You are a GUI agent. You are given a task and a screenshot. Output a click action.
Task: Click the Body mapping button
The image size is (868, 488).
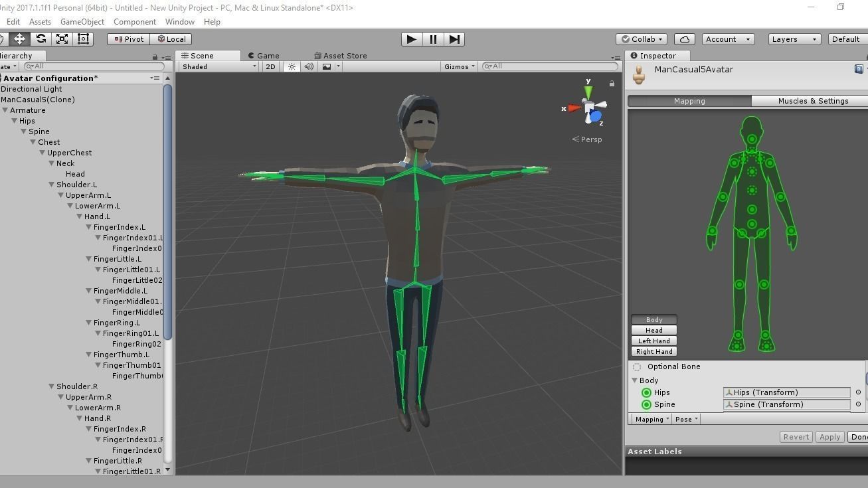coord(653,319)
